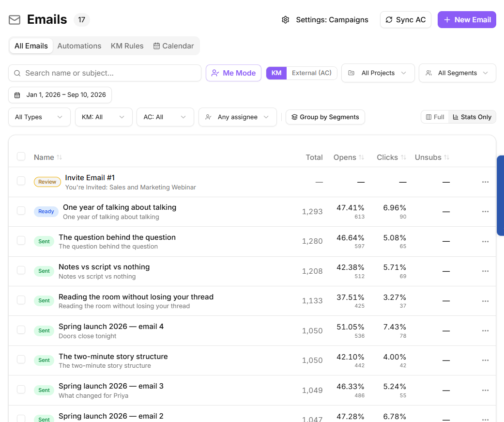Open the Settings: Campaigns gear icon
This screenshot has width=504, height=422.
[286, 20]
